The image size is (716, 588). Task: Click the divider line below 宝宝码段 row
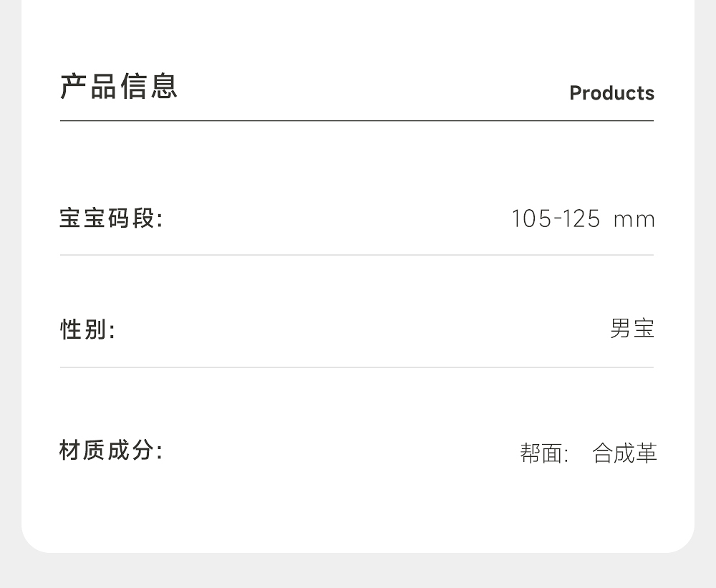coord(357,255)
